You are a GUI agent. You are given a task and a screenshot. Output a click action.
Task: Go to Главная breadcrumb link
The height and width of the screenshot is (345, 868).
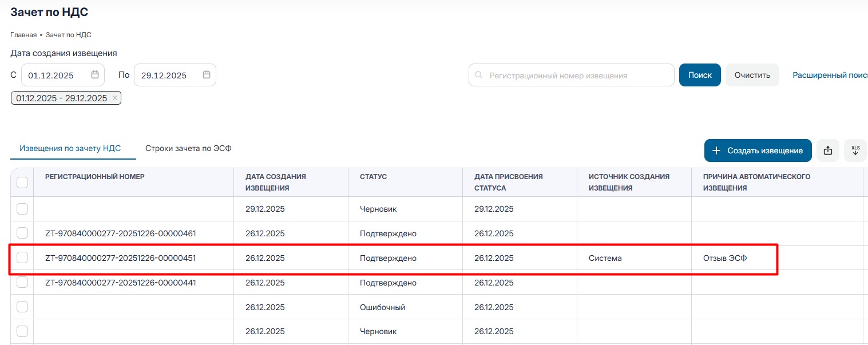click(23, 35)
